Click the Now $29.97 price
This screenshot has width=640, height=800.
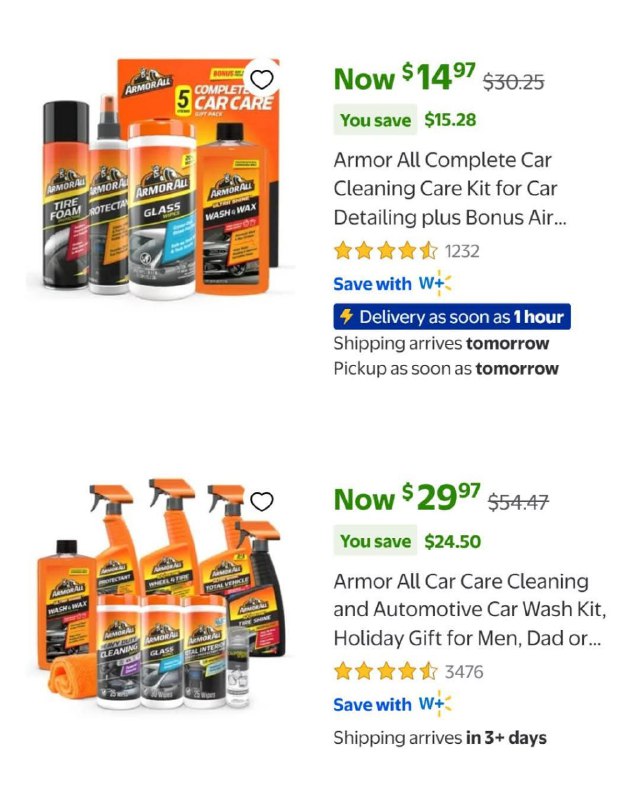pyautogui.click(x=407, y=498)
